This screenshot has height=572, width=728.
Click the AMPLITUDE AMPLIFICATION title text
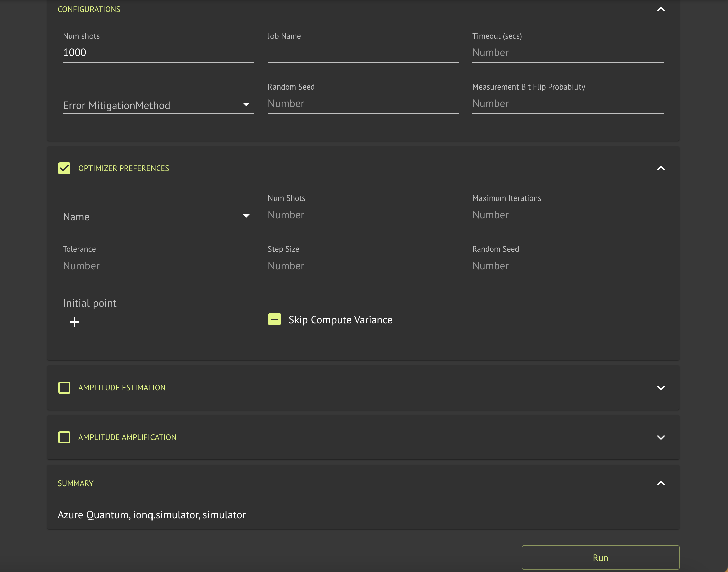[x=127, y=437]
